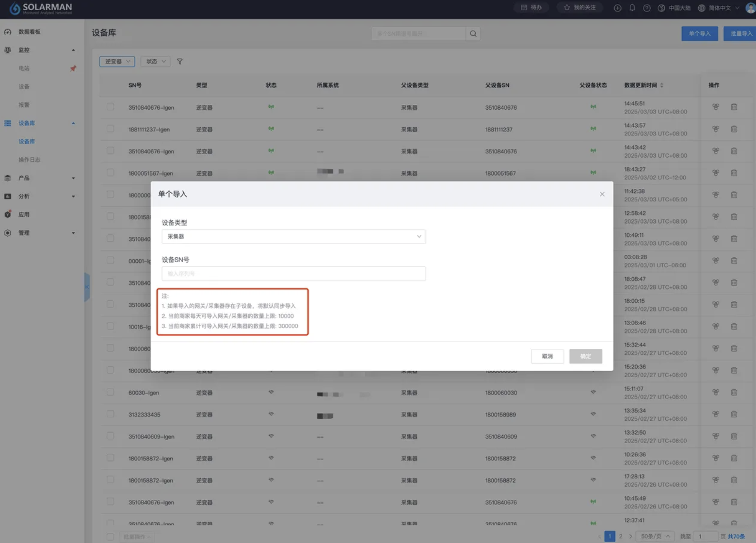756x543 pixels.
Task: Click the trash icon for the 10:45:49 row
Action: [734, 502]
